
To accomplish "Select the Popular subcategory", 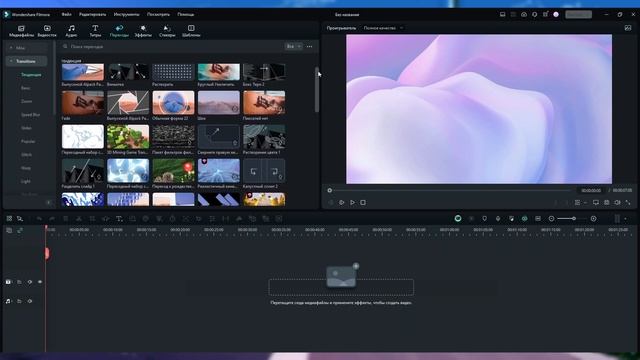I will [x=28, y=141].
